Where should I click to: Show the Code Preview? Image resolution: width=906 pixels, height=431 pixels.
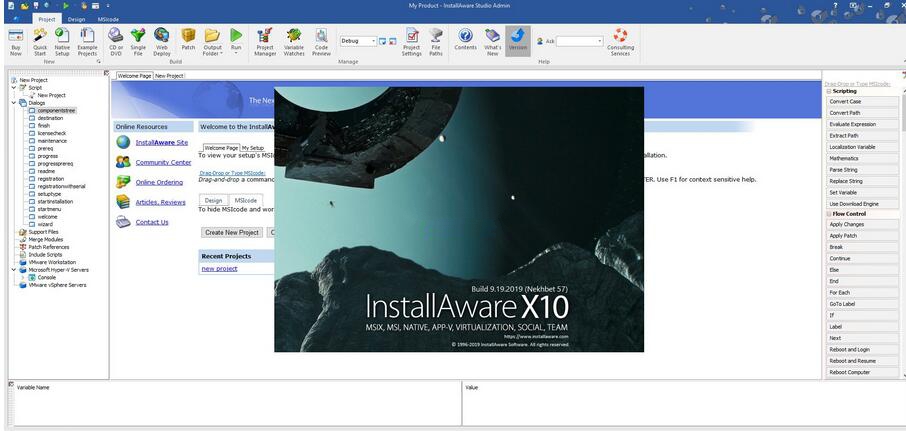point(321,42)
